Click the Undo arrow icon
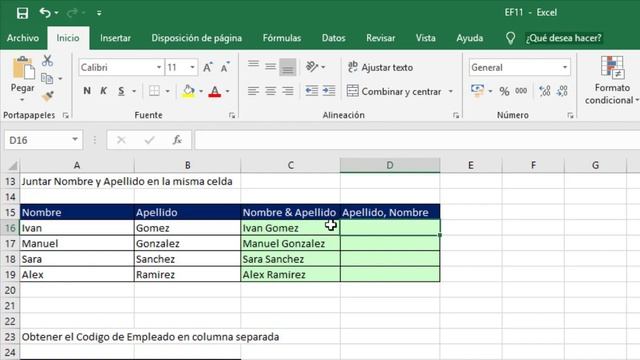The height and width of the screenshot is (360, 640). pos(45,13)
